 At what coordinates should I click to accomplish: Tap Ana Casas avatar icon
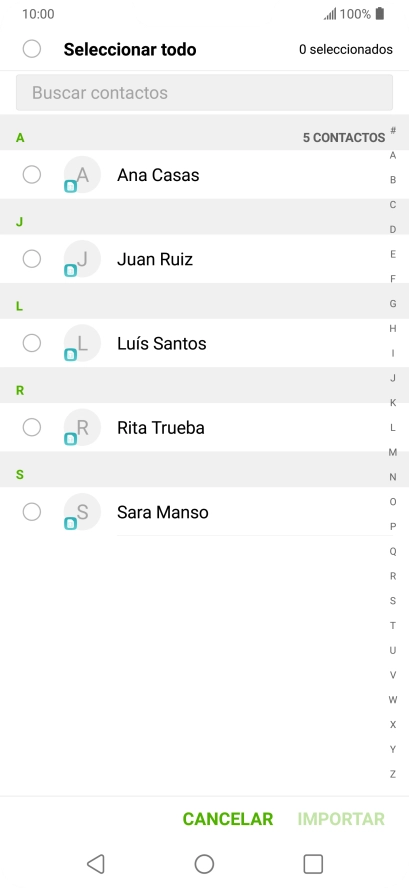point(82,175)
